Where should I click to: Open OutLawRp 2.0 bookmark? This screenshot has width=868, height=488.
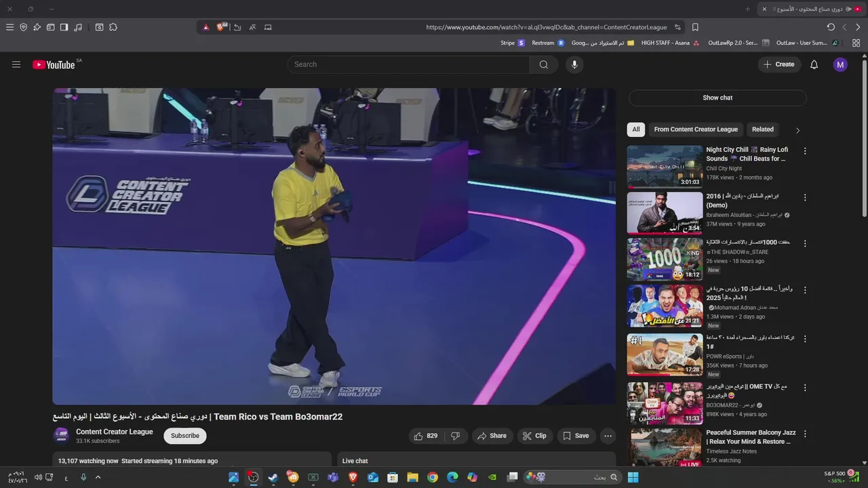pos(738,43)
